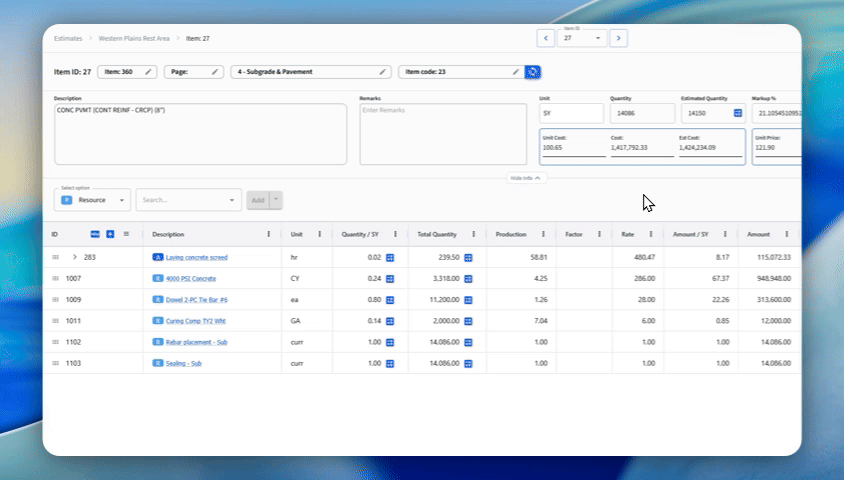This screenshot has width=844, height=480.
Task: Navigate to previous item with left arrow
Action: [x=546, y=38]
